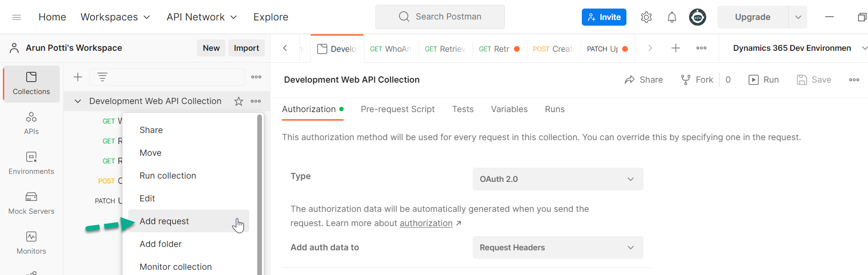Screen dimensions: 868x275
Task: Click the user avatar icon
Action: (697, 17)
